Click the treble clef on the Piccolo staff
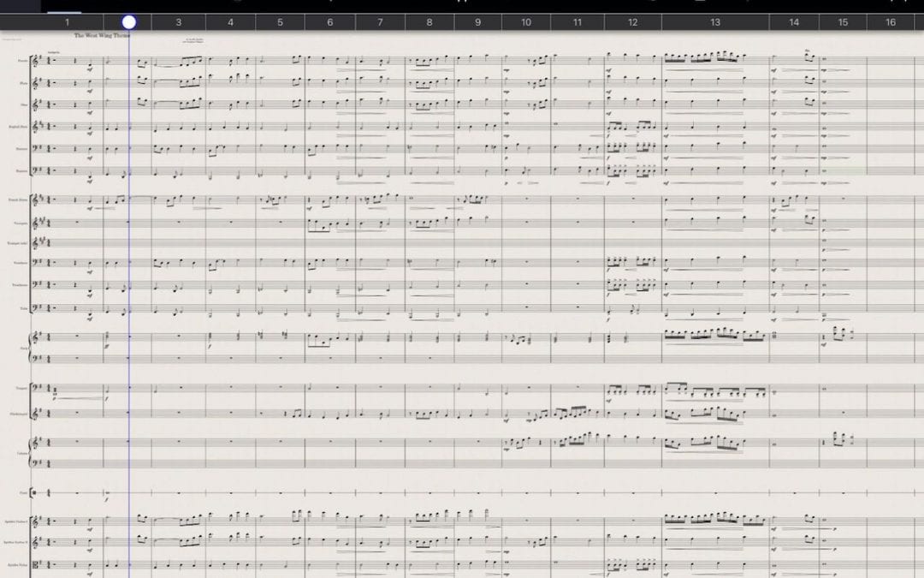This screenshot has height=578, width=924. (x=36, y=61)
